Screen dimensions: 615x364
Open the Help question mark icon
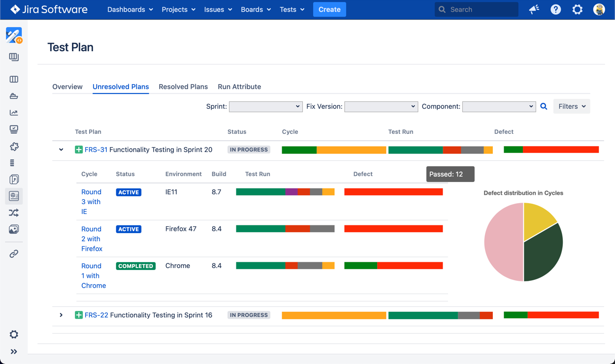(555, 9)
